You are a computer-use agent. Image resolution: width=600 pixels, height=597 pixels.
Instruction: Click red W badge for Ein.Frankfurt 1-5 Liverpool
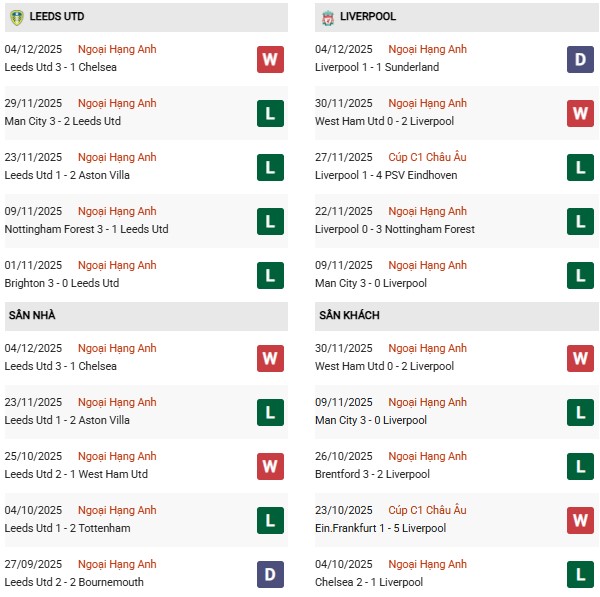581,520
